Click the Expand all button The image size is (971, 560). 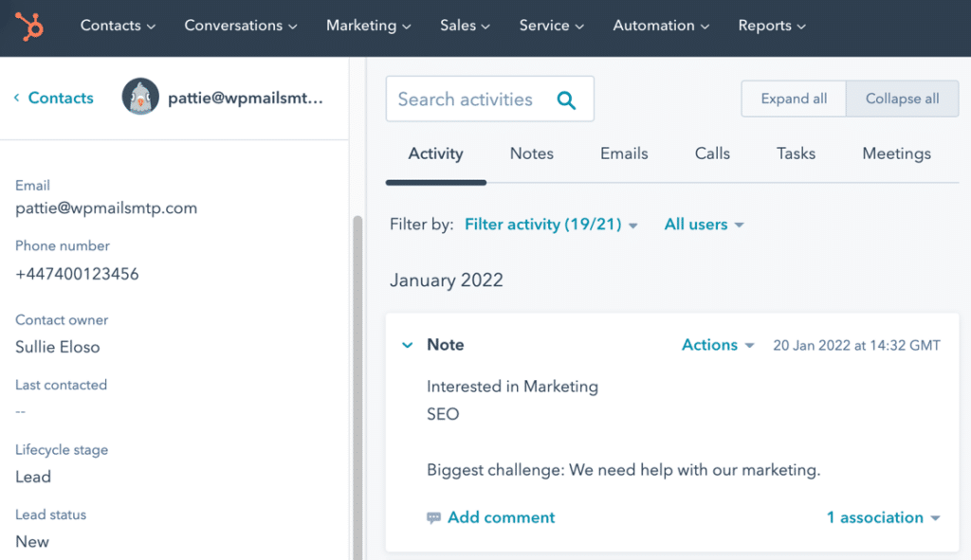tap(793, 99)
